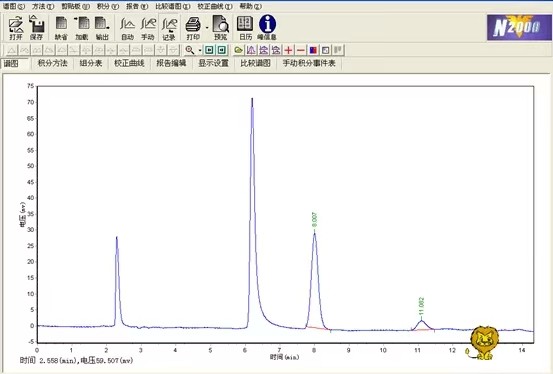This screenshot has height=374, width=553.
Task: Expand the dropdown arrow next to 打印
Action: tap(207, 28)
